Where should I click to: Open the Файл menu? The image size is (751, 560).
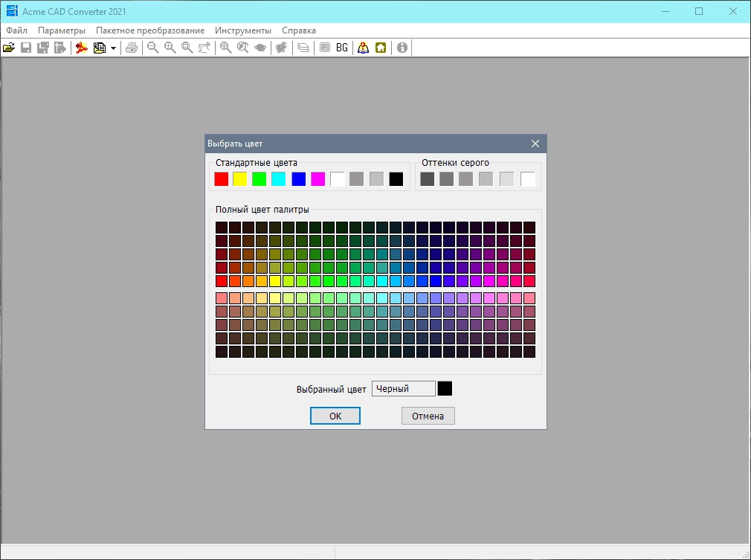[17, 30]
